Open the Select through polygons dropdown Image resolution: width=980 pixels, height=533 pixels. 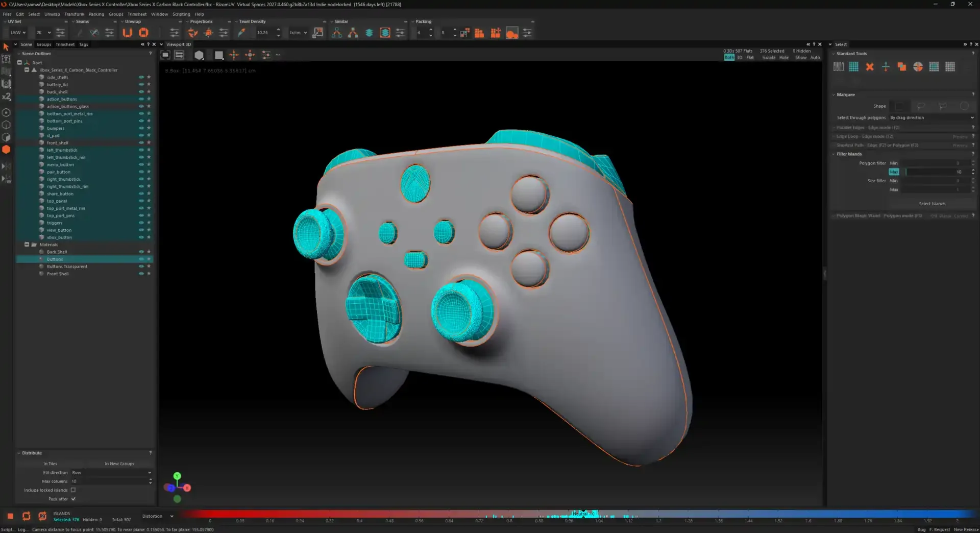(x=932, y=117)
